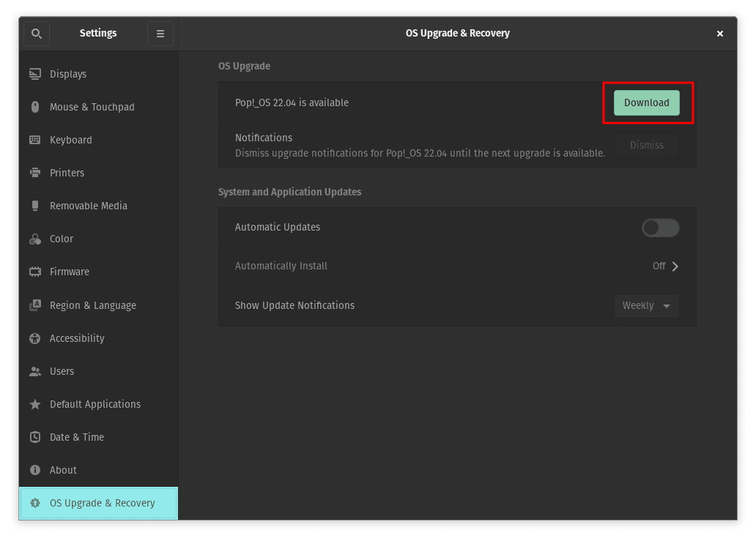Image resolution: width=756 pixels, height=541 pixels.
Task: Open the Settings search icon
Action: [36, 33]
